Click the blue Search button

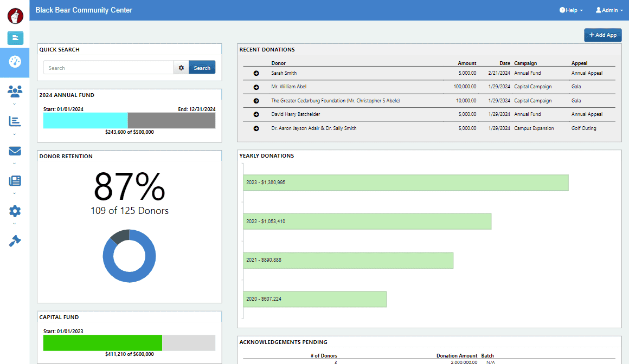click(202, 68)
